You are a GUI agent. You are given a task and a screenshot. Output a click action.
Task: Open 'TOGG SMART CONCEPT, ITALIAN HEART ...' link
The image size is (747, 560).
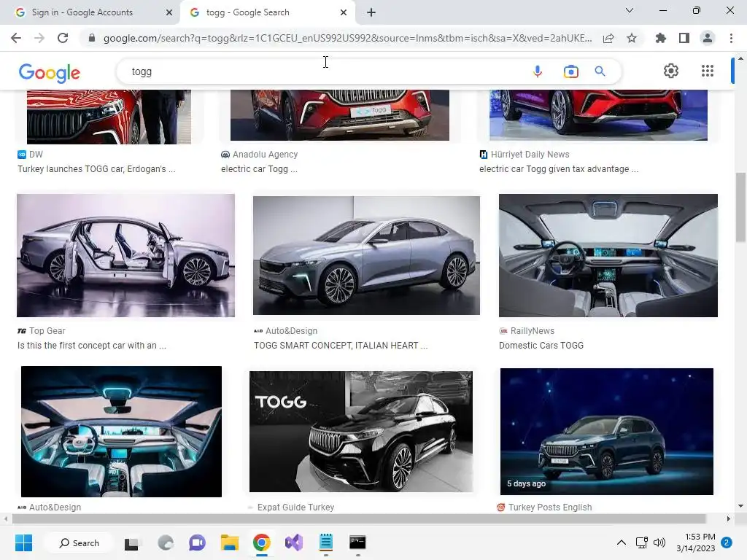coord(341,345)
